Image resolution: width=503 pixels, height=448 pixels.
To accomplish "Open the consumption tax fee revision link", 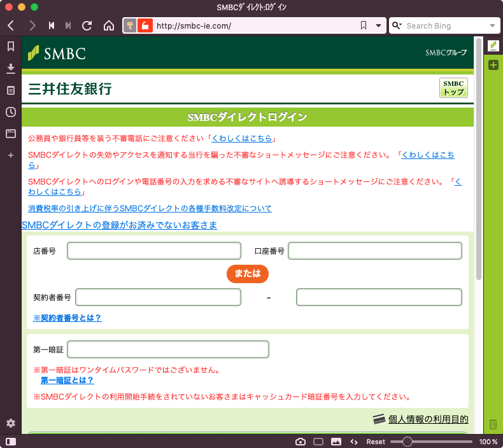I will point(150,209).
